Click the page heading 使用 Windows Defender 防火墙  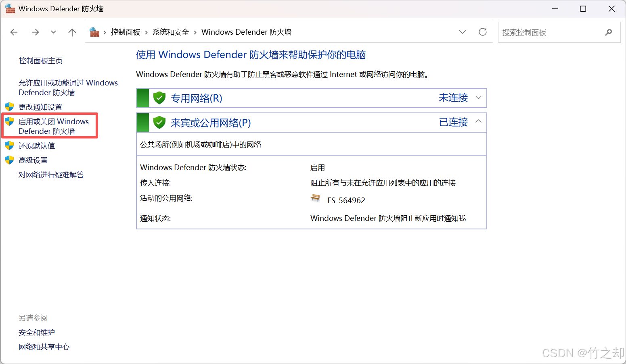point(251,55)
